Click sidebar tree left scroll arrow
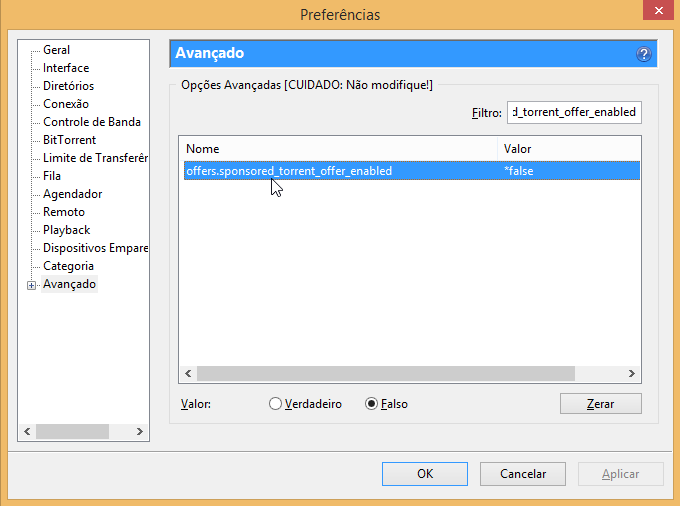 pos(27,431)
